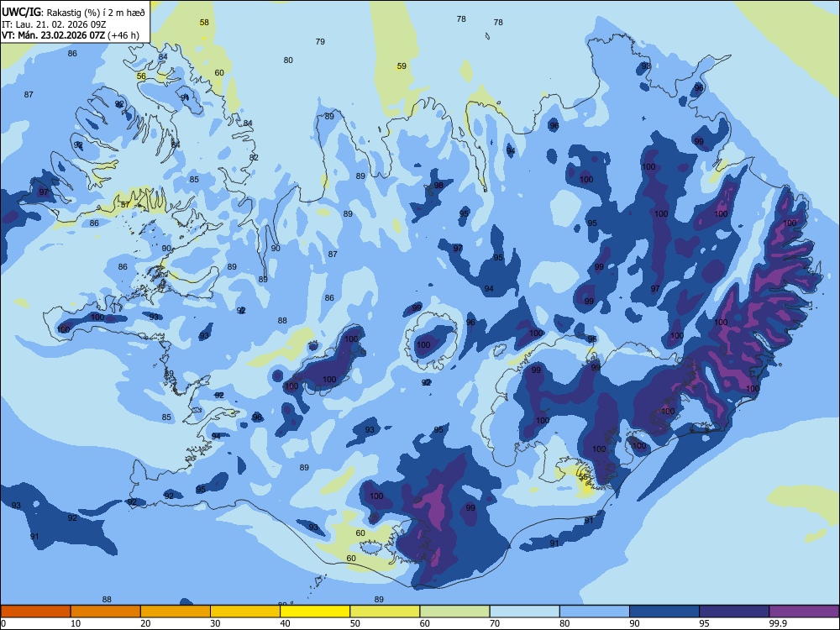The image size is (840, 630).
Task: Select the bright yellow 40–50 legend swatch
Action: 315,612
